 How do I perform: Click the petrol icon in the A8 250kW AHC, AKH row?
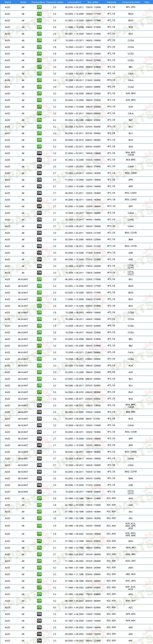pyautogui.click(x=39, y=581)
